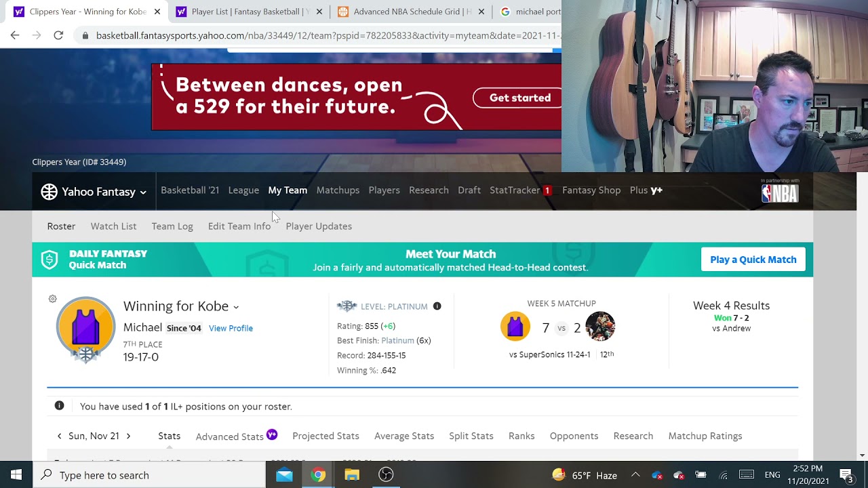Open Players nav menu
Screen dimensions: 868x488
click(x=384, y=190)
